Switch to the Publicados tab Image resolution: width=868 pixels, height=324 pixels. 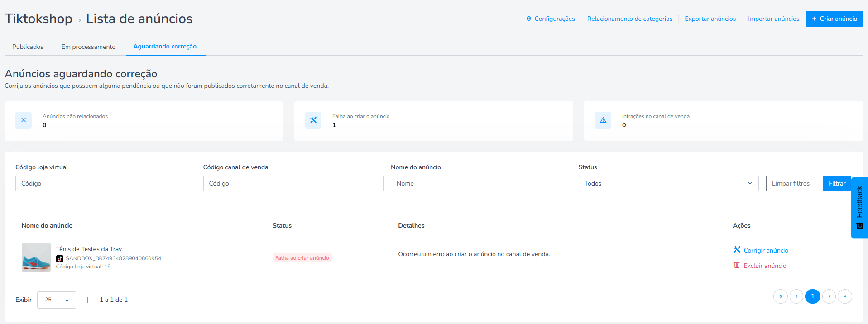(28, 47)
